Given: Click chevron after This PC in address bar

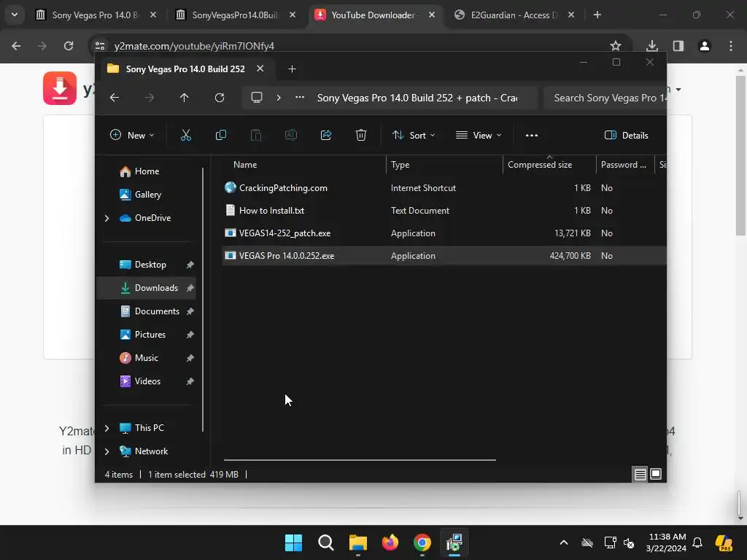Looking at the screenshot, I should pyautogui.click(x=279, y=98).
